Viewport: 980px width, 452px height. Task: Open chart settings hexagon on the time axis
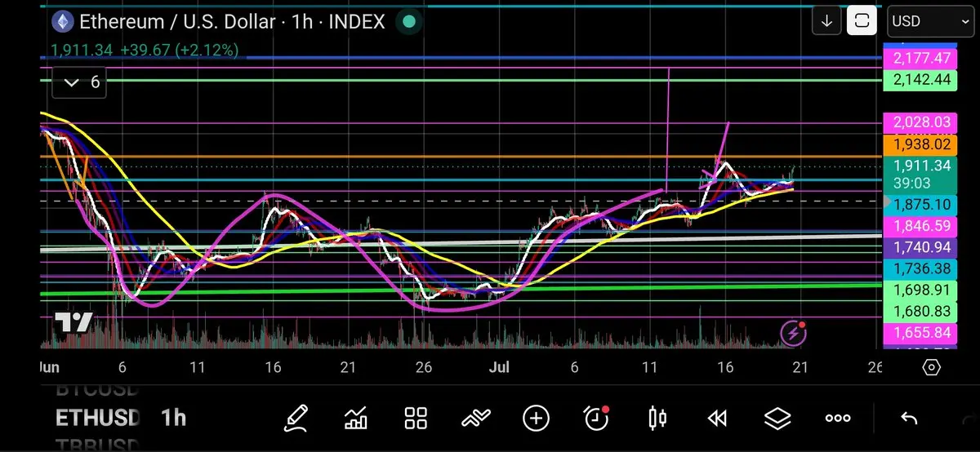click(931, 368)
